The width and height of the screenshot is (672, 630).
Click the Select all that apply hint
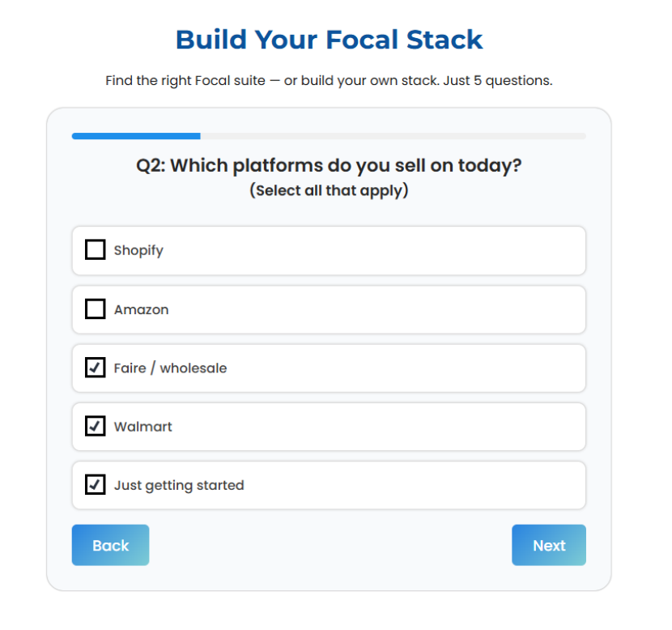329,191
